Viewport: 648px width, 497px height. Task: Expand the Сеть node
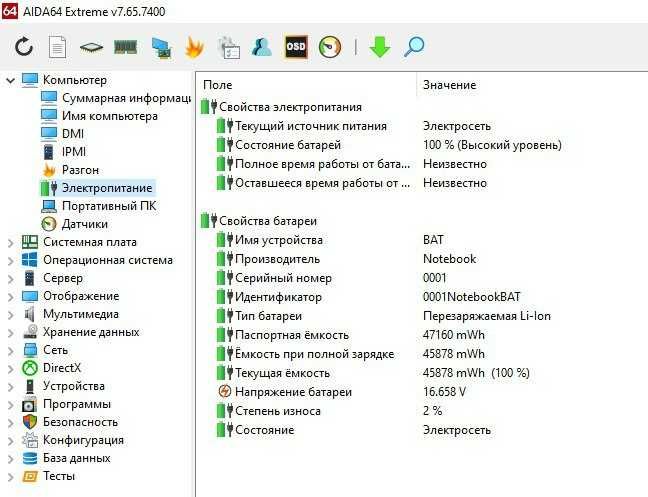11,350
